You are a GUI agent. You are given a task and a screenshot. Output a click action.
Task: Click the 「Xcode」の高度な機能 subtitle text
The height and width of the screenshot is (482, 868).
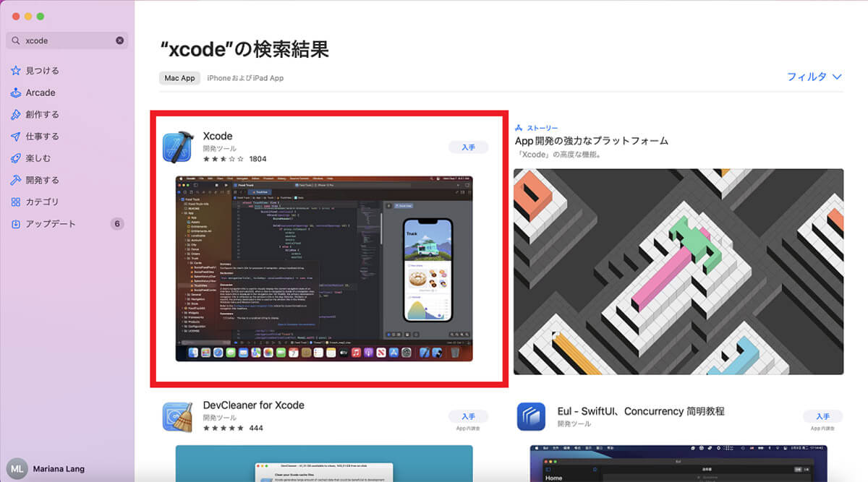point(558,155)
